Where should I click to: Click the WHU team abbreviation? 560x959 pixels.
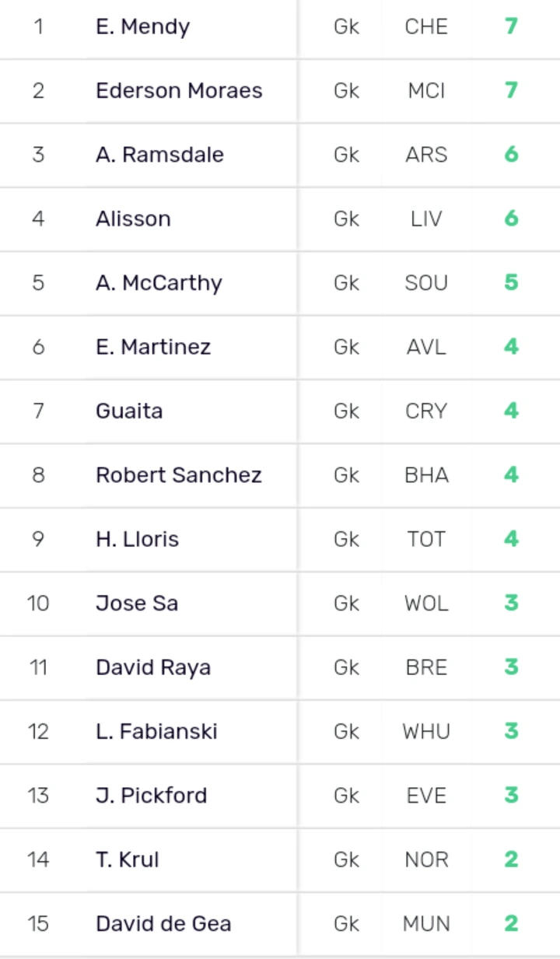coord(426,731)
